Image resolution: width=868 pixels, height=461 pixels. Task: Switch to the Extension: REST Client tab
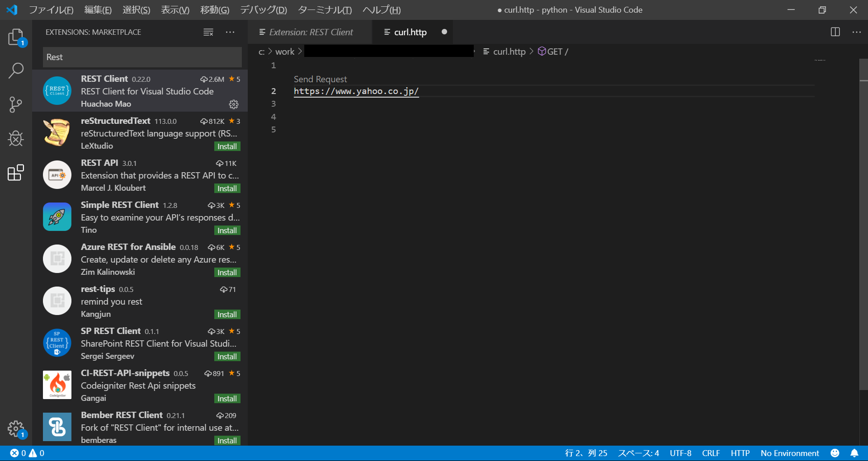click(311, 32)
